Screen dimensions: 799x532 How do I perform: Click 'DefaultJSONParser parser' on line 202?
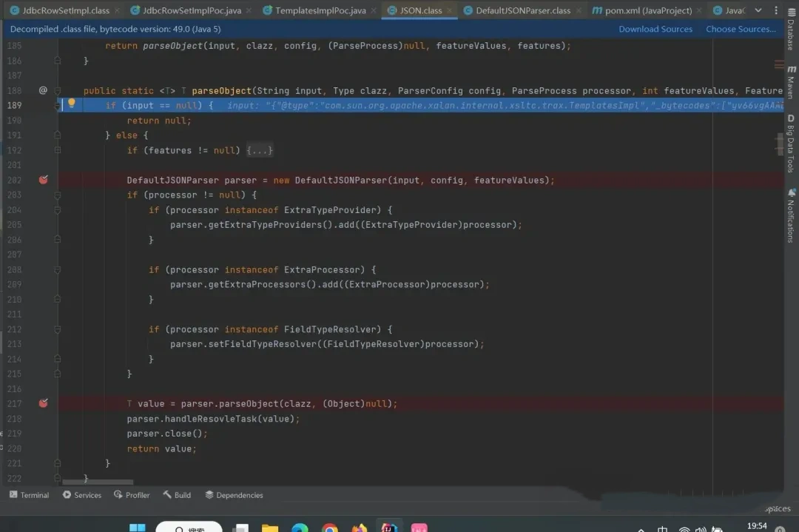tap(192, 180)
